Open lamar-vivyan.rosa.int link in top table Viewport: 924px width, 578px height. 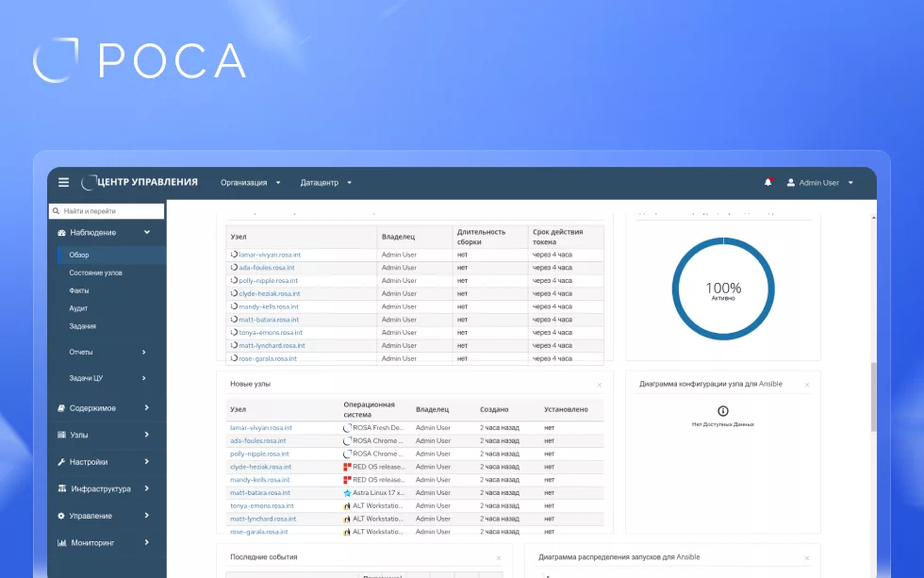(270, 255)
